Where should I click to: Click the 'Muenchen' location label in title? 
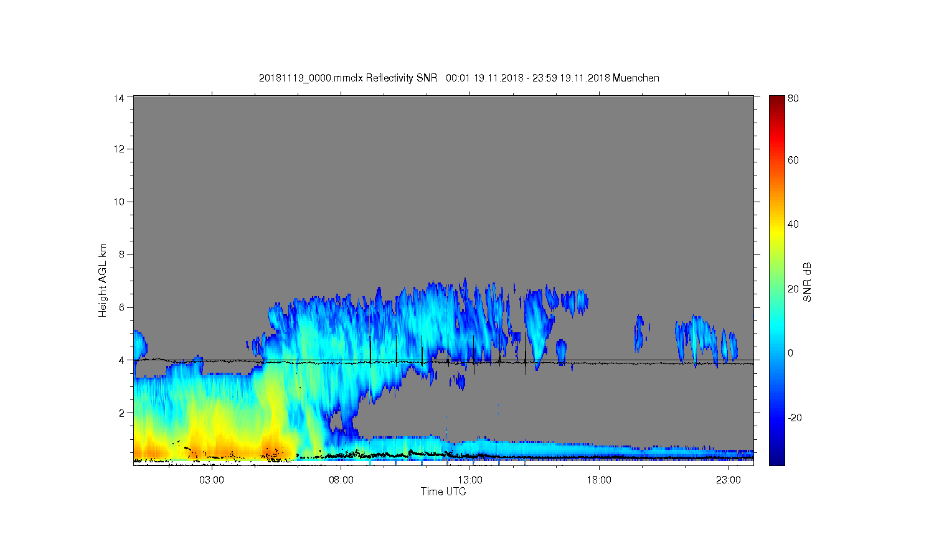click(636, 78)
